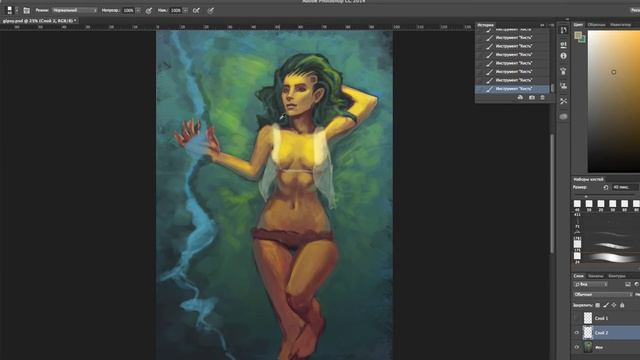
Task: Open the flow slider dropdown arrow
Action: tap(185, 10)
